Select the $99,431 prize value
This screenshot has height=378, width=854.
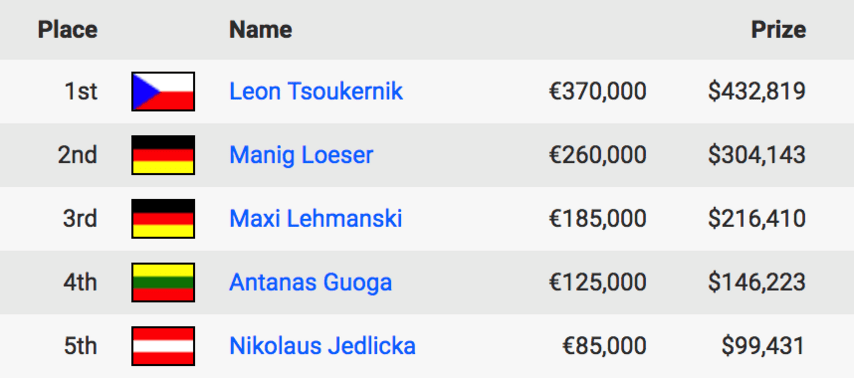pos(764,346)
